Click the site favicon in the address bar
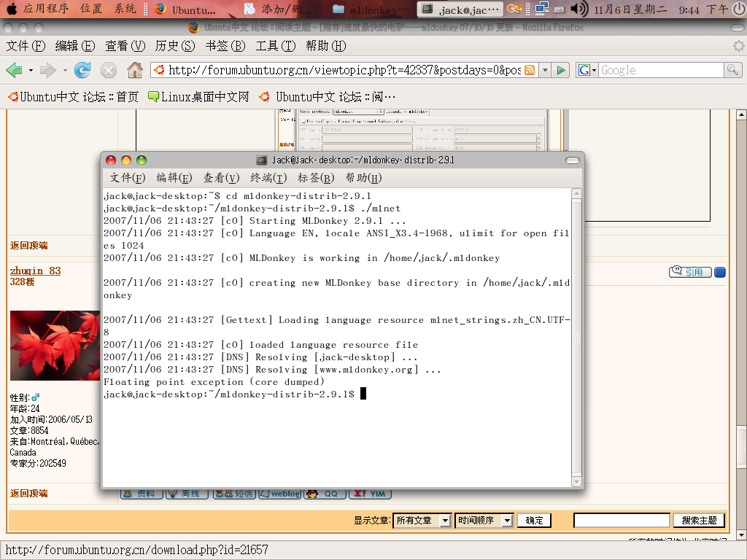This screenshot has height=560, width=747. (160, 71)
